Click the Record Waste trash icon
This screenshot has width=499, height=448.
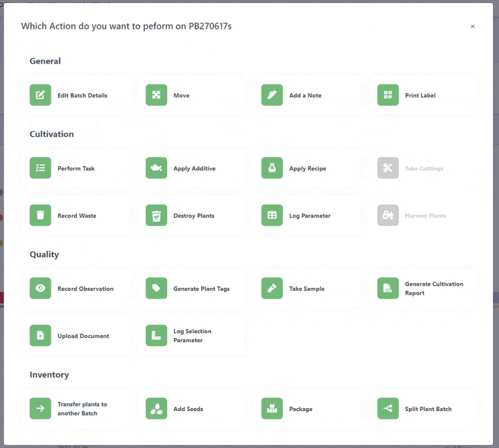[40, 216]
